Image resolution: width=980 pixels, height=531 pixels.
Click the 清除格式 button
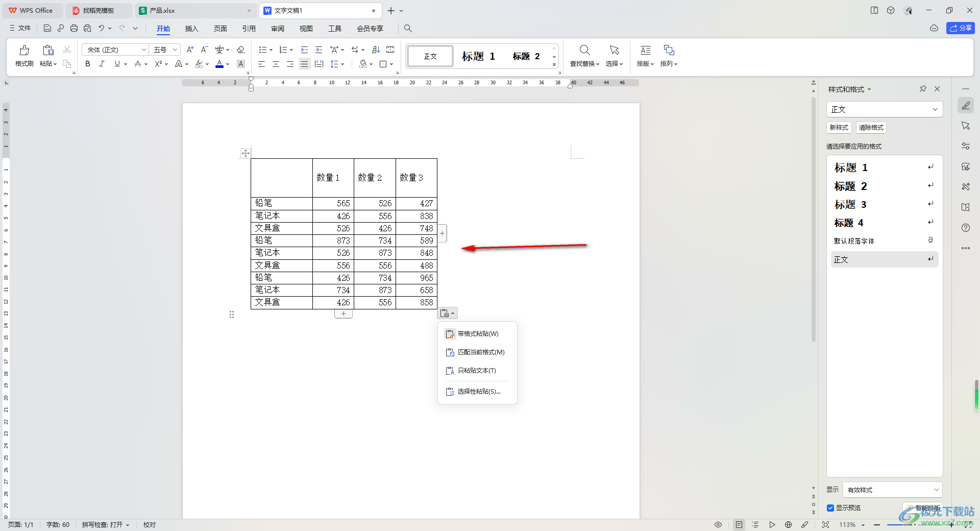pos(871,128)
